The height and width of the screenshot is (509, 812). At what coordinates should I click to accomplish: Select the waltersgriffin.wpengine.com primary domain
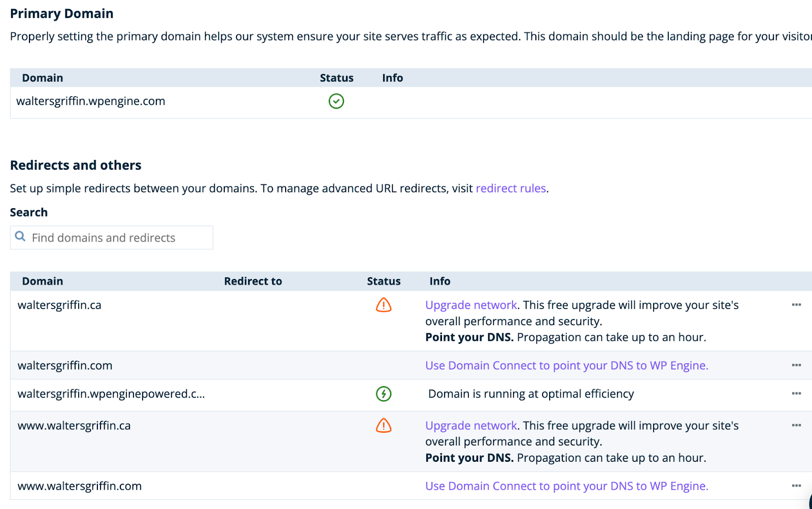[91, 101]
